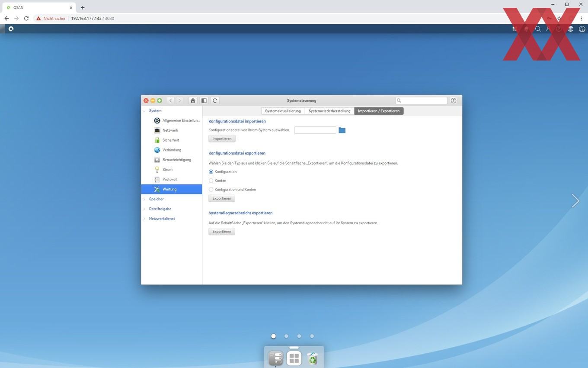Switch to the third desktop page dot
This screenshot has height=368, width=588.
tap(299, 336)
